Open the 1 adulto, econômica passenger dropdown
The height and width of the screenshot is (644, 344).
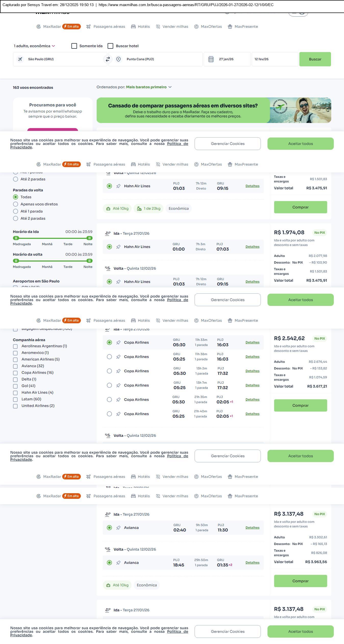click(x=34, y=46)
